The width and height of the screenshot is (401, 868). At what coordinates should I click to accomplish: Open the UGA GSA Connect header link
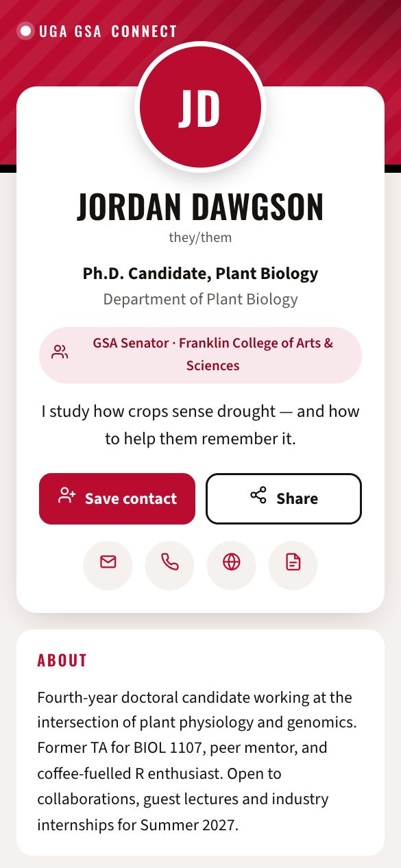pyautogui.click(x=97, y=31)
